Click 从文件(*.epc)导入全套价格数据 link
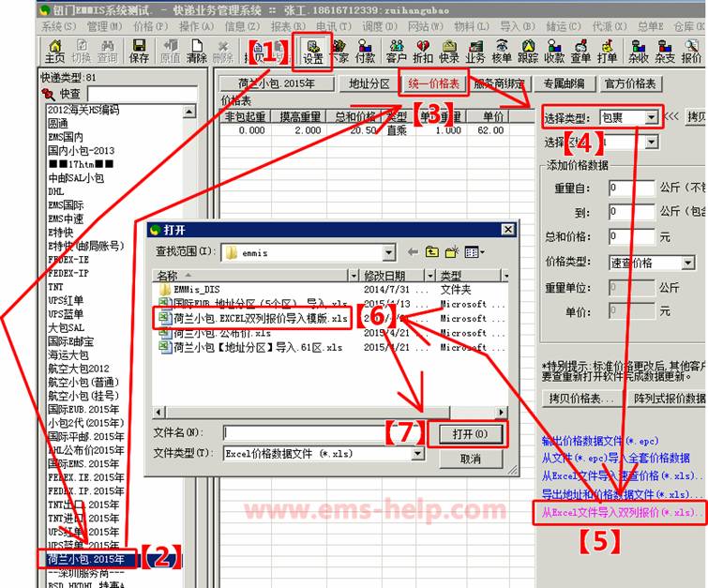This screenshot has height=588, width=708. [x=615, y=458]
